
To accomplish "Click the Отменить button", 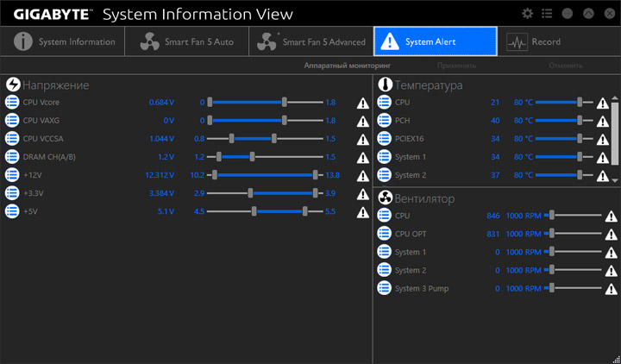I will (566, 66).
